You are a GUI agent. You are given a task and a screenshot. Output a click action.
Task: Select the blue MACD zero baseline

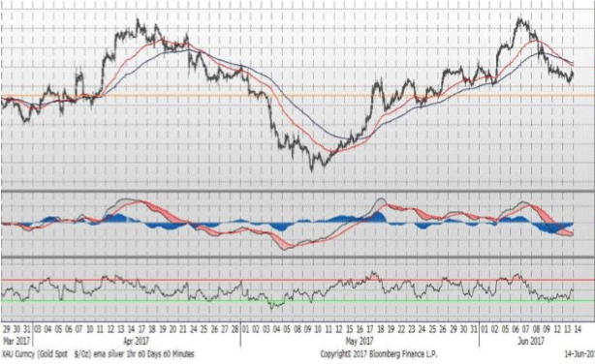pyautogui.click(x=287, y=224)
